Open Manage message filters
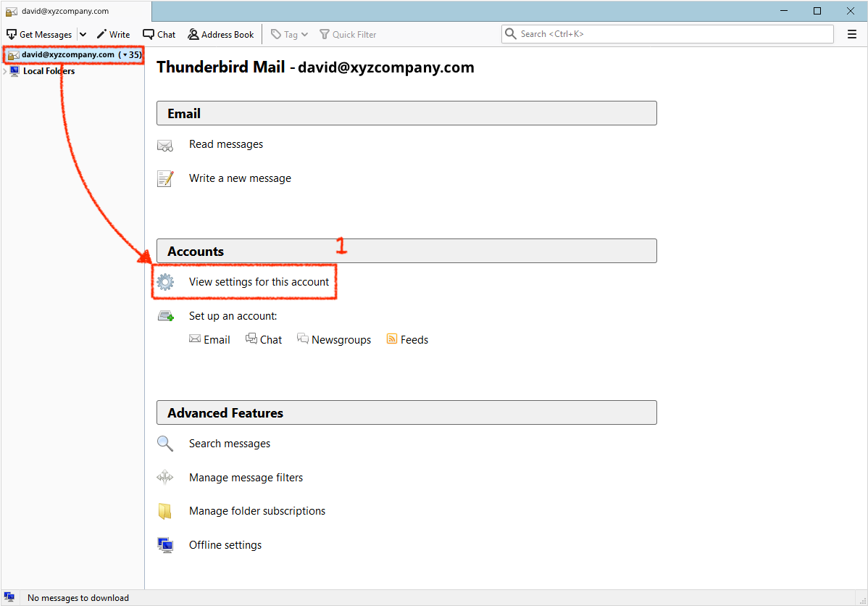This screenshot has height=606, width=868. pos(246,478)
